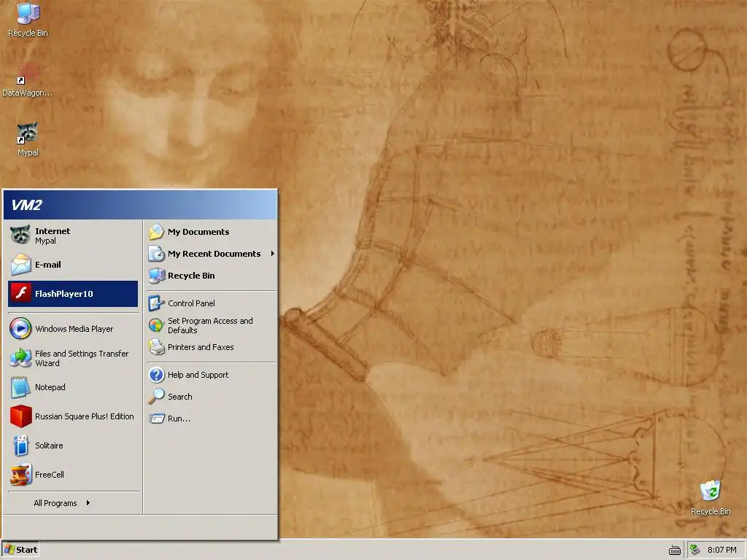Click the FreeCell label text
The height and width of the screenshot is (560, 747).
click(50, 475)
